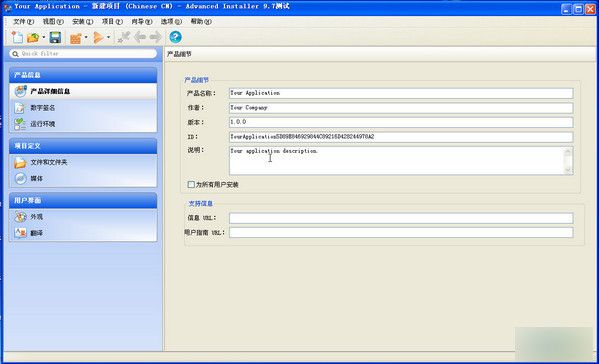Open 外观 page in sidebar
This screenshot has width=599, height=364.
tap(83, 217)
